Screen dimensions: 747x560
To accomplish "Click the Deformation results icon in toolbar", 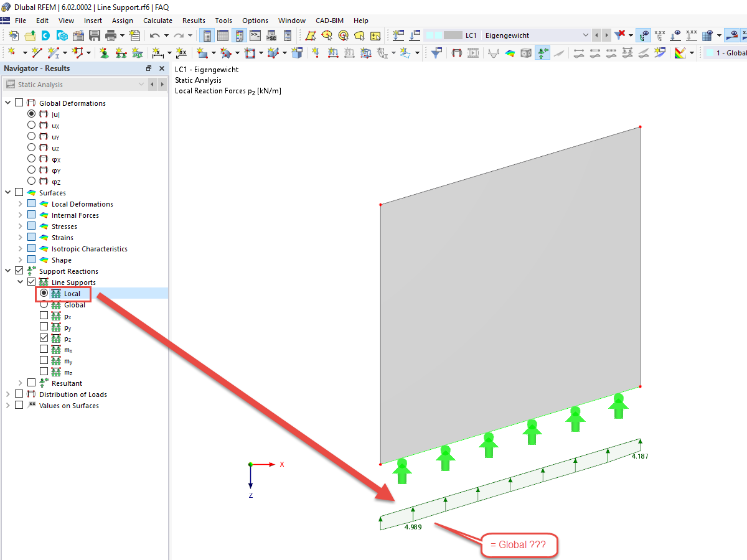I will tap(456, 53).
